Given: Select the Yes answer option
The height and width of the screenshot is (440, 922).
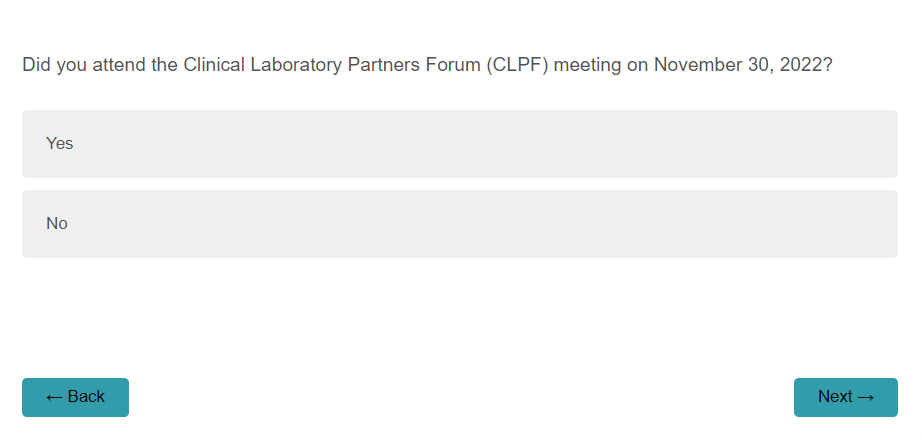Looking at the screenshot, I should click(459, 144).
